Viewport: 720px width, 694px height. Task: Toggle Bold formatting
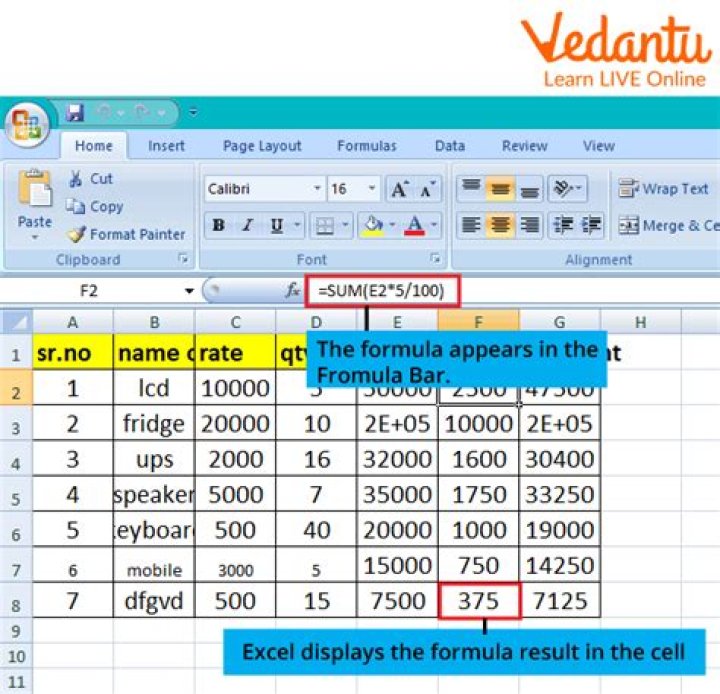click(218, 226)
